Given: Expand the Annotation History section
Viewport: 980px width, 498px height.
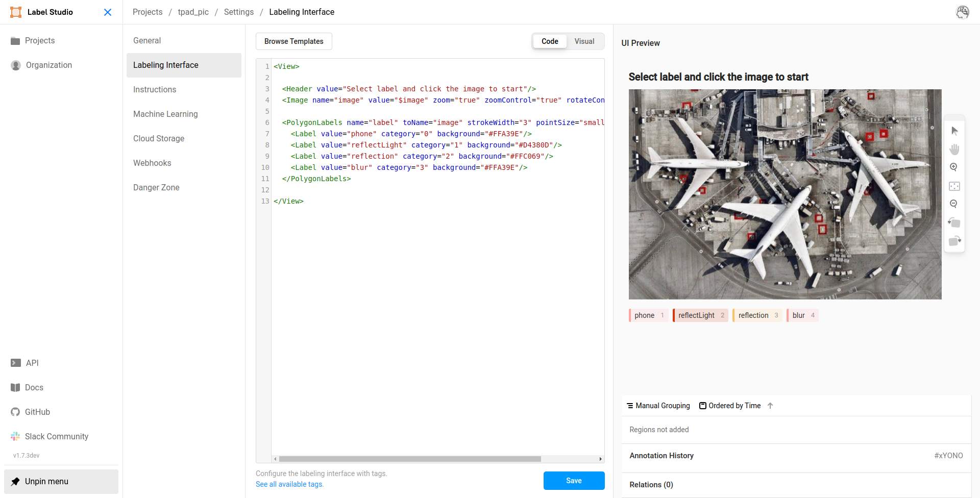Looking at the screenshot, I should pyautogui.click(x=661, y=455).
